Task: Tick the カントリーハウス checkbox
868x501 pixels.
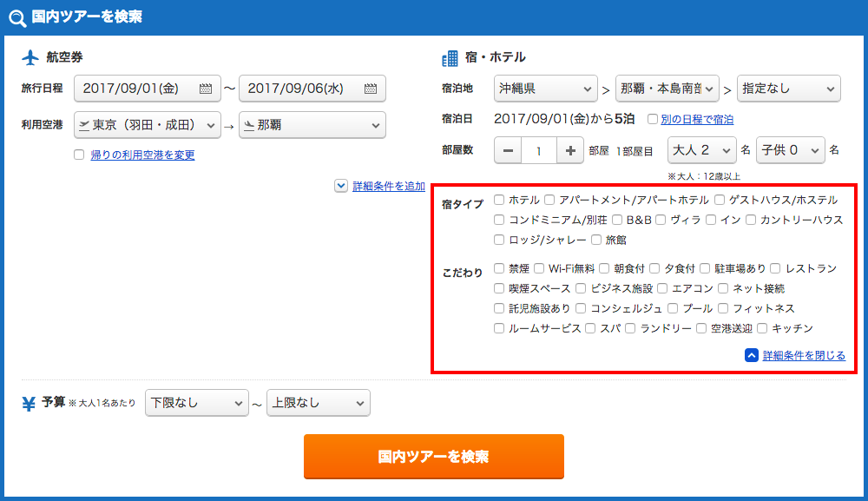Action: 751,220
